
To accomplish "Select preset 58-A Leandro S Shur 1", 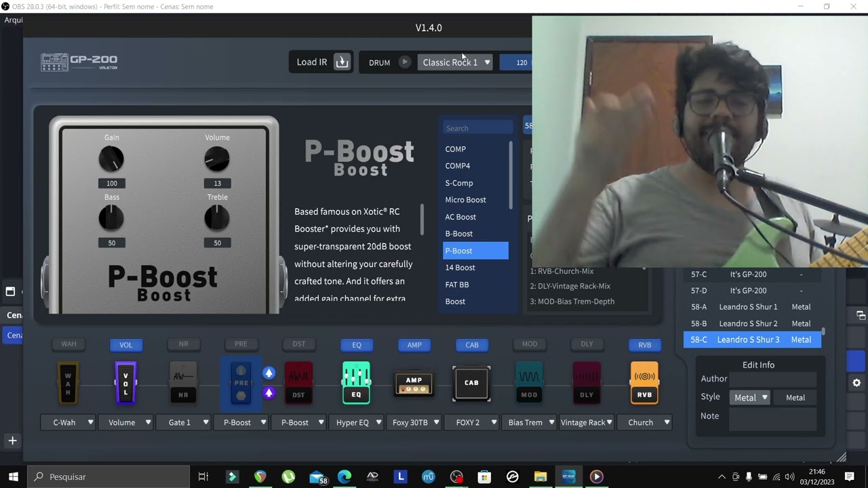I will 753,307.
